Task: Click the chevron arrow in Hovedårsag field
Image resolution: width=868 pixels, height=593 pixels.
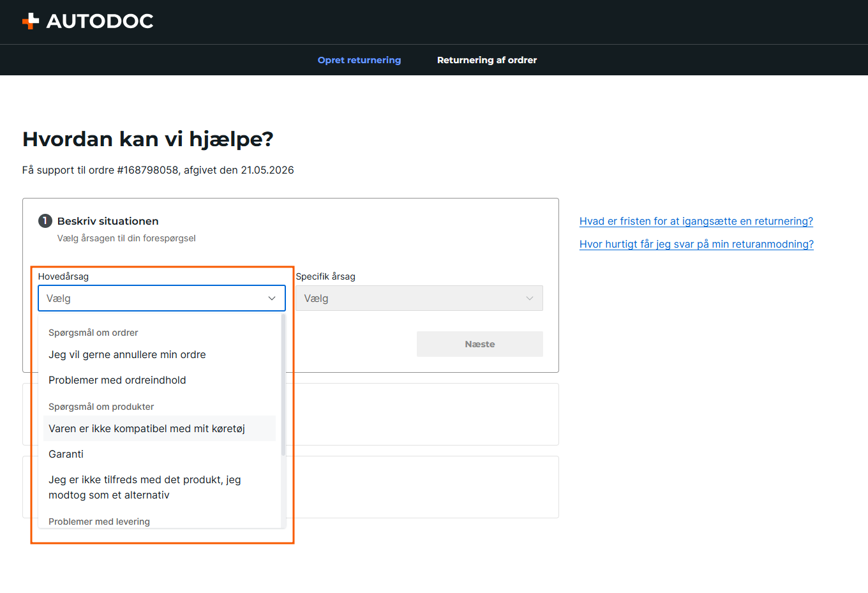Action: [272, 298]
